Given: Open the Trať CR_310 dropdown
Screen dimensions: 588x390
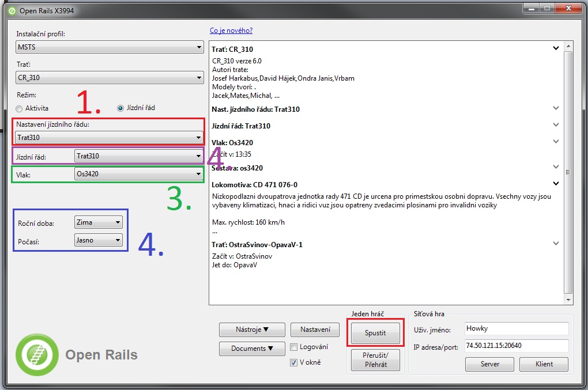Looking at the screenshot, I should point(110,77).
